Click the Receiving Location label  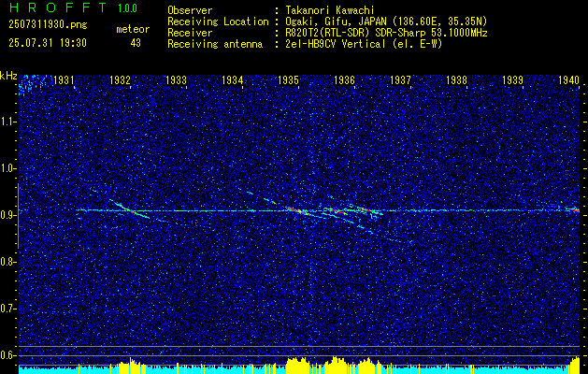(x=218, y=22)
